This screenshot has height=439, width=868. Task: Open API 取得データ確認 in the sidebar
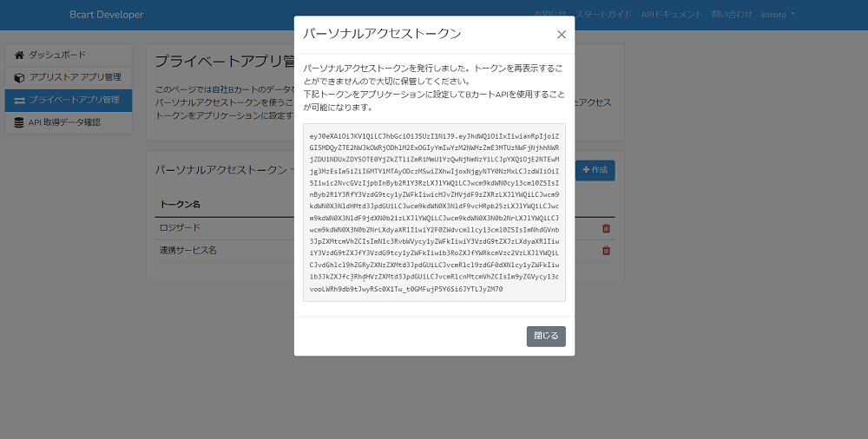69,122
